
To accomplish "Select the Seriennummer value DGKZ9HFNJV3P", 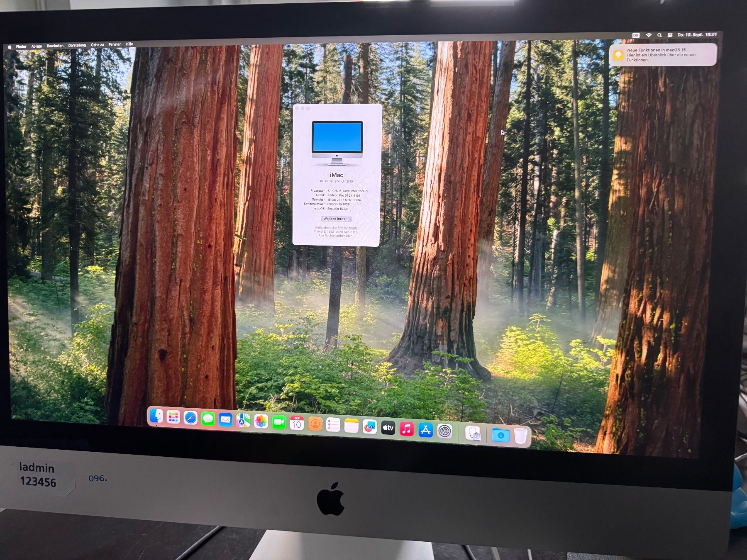I will pyautogui.click(x=338, y=205).
